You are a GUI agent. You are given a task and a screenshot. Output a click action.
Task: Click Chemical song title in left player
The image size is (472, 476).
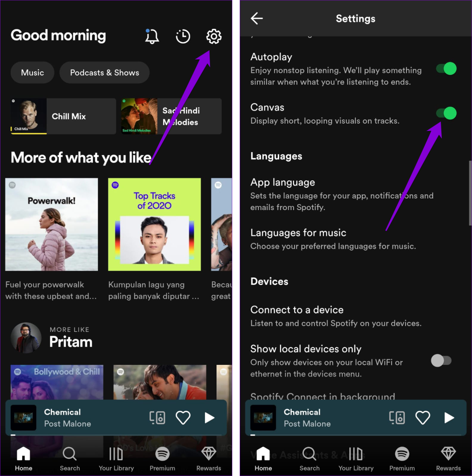pos(63,412)
